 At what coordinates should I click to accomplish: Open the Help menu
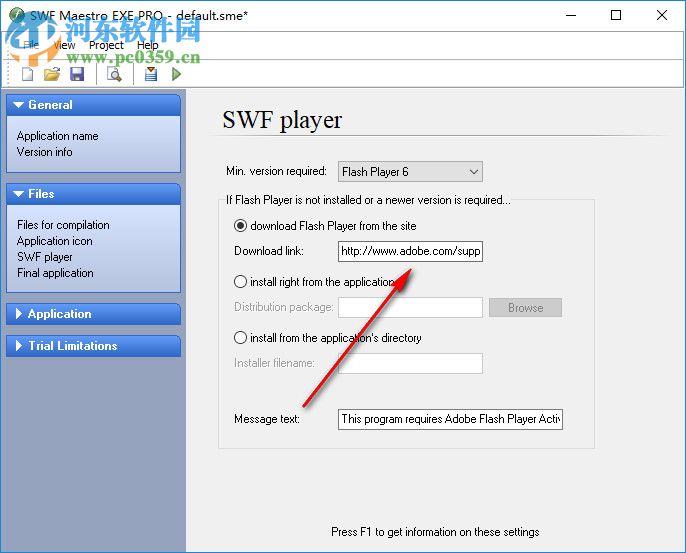tap(147, 45)
